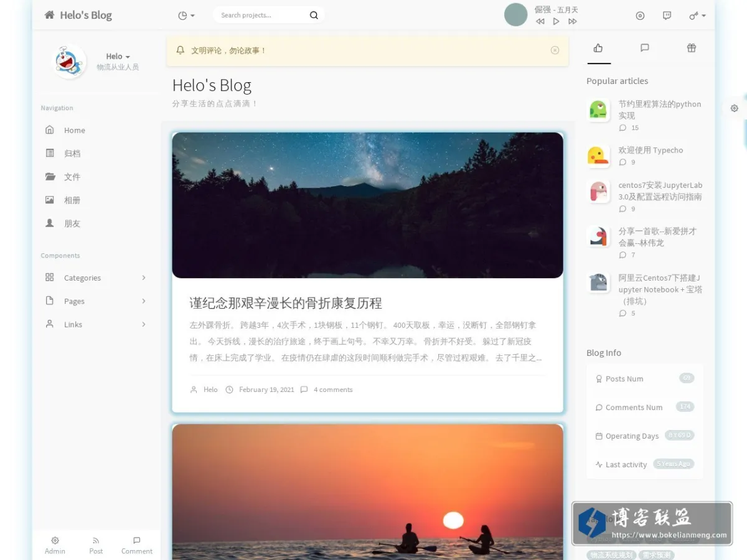Open the sunset paddleboard post cover image
747x560 pixels.
[x=367, y=492]
